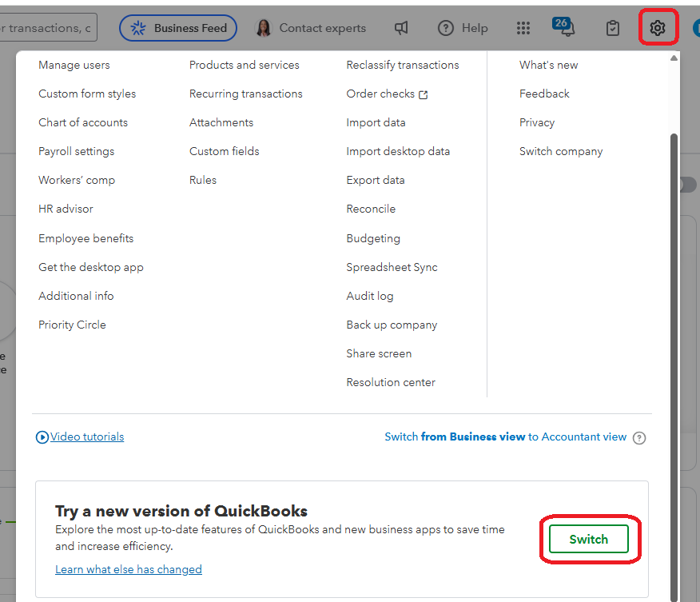The width and height of the screenshot is (700, 602).
Task: Choose Switch company
Action: coord(561,151)
